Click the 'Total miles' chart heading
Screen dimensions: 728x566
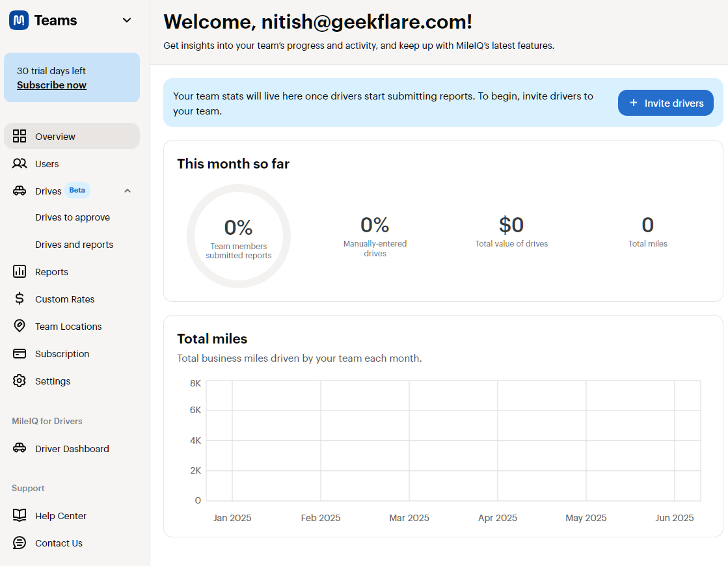coord(212,339)
